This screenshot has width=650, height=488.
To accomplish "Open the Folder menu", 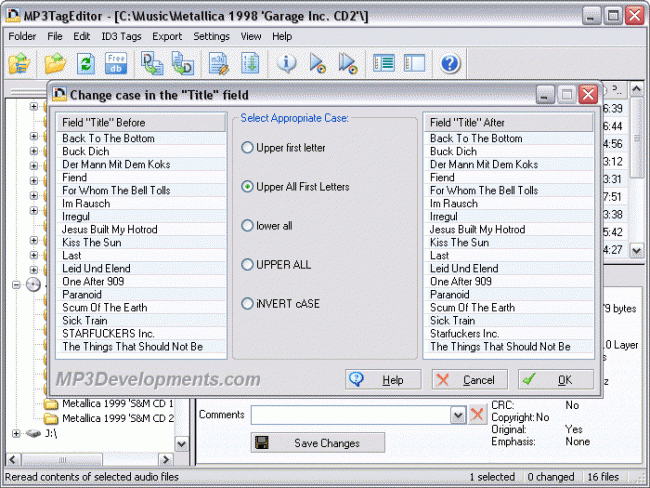I will [x=22, y=36].
